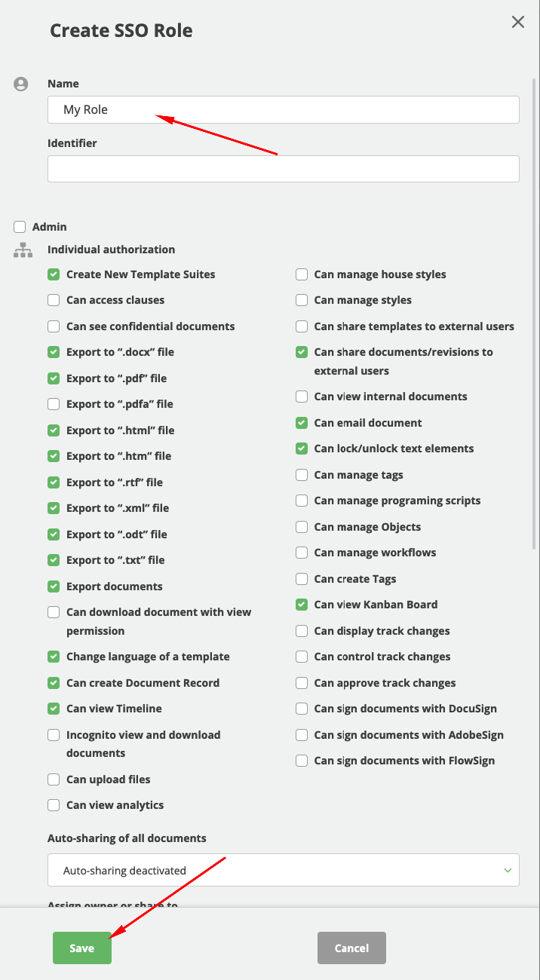Screen dimensions: 540x980
Task: Close the Create SSO Role dialog
Action: [518, 22]
